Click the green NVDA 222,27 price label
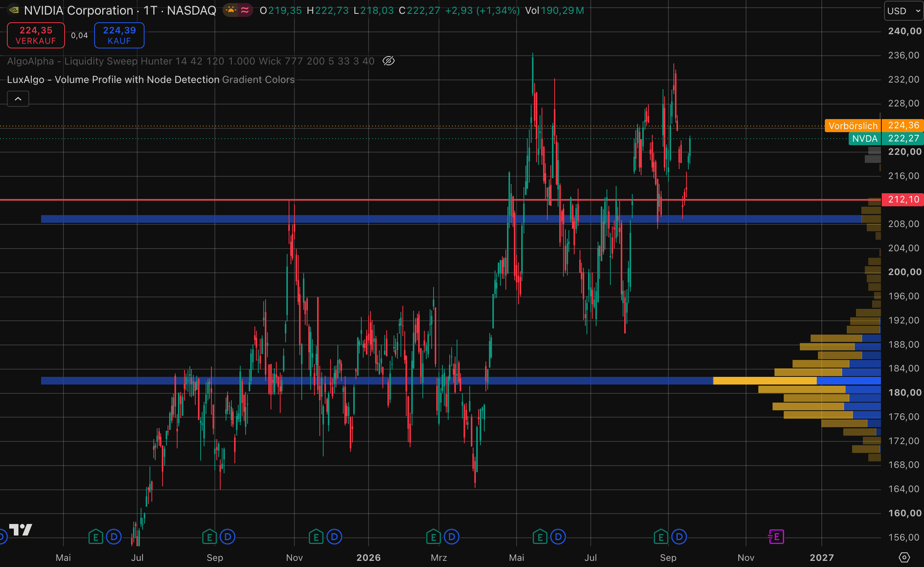 (886, 139)
